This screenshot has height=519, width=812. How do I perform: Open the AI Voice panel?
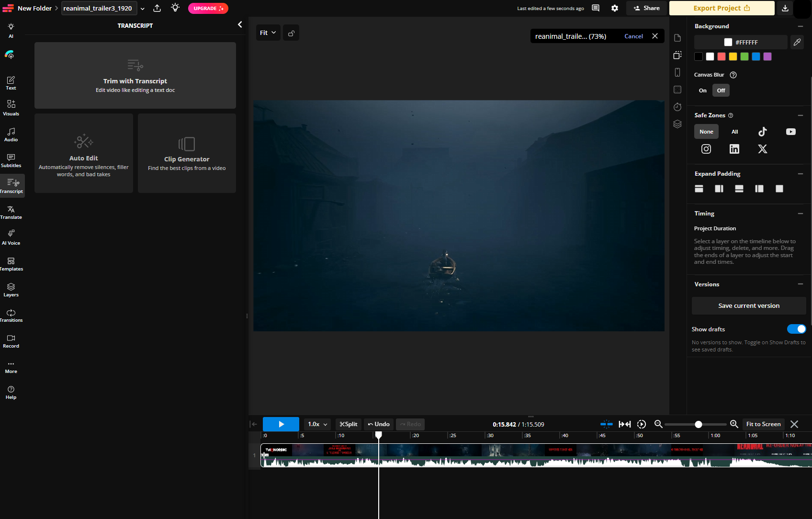11,237
